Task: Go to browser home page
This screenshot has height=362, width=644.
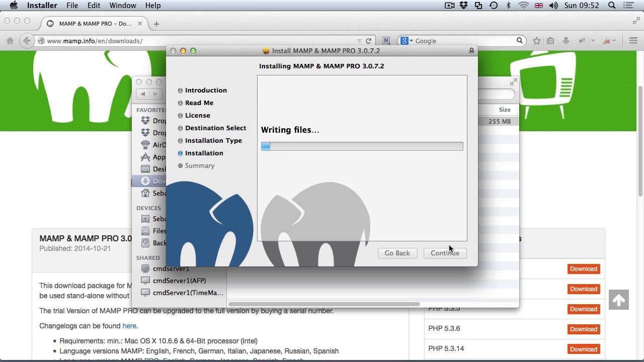Action: (x=10, y=41)
